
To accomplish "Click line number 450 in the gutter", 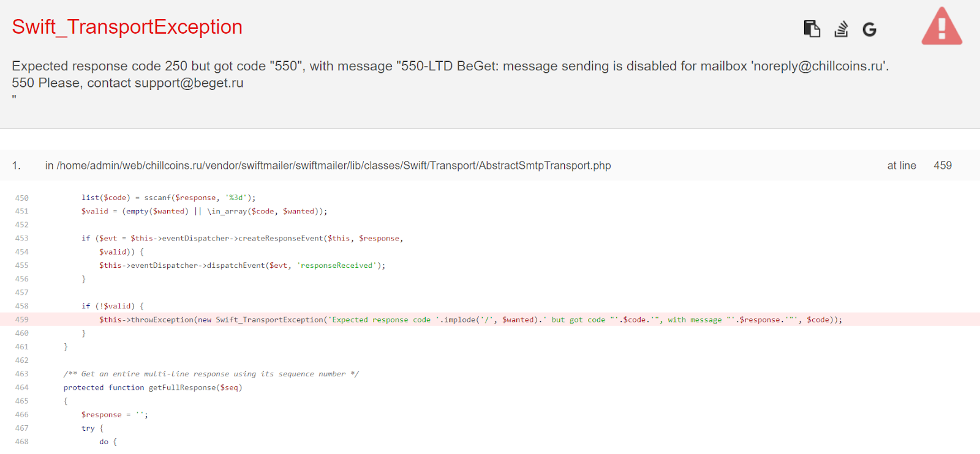I will [22, 198].
